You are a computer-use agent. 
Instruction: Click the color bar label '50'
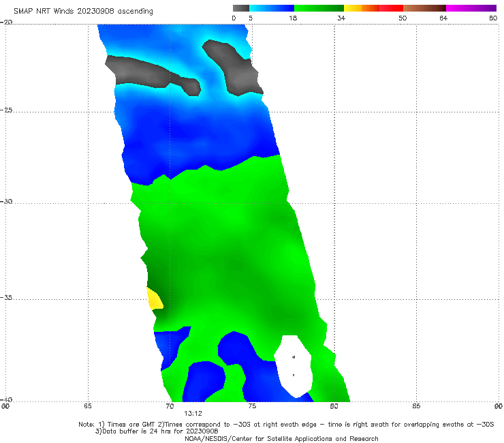coord(403,18)
